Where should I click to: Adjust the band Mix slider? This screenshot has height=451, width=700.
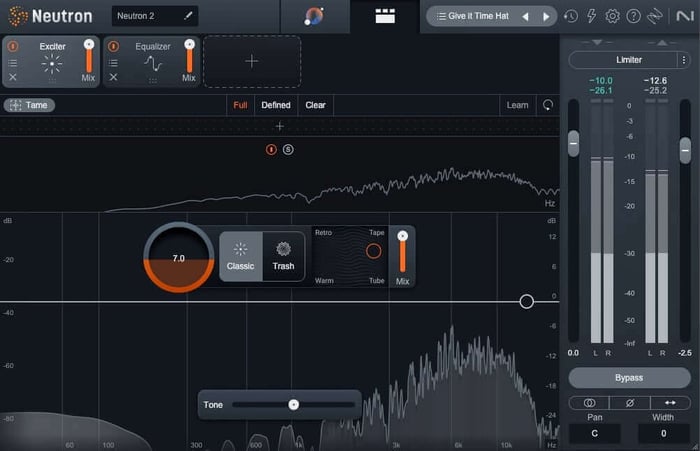pyautogui.click(x=402, y=253)
